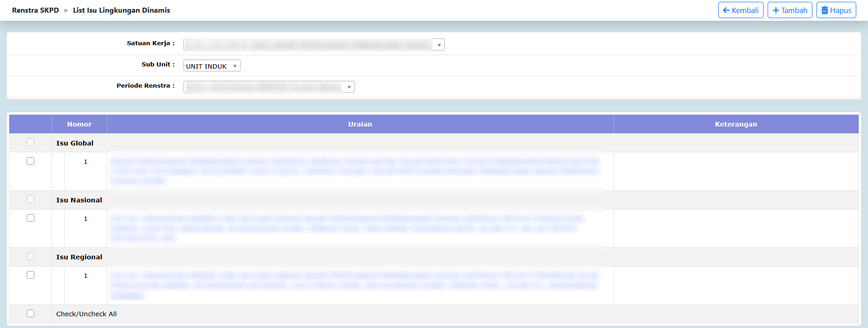Open the Sub Unit dropdown
This screenshot has width=868, height=328.
click(212, 66)
